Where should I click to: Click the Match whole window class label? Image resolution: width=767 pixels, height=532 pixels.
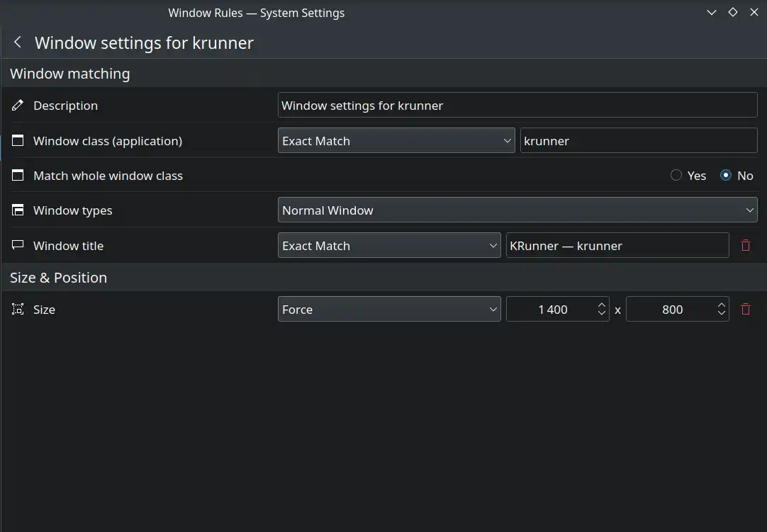pos(108,176)
